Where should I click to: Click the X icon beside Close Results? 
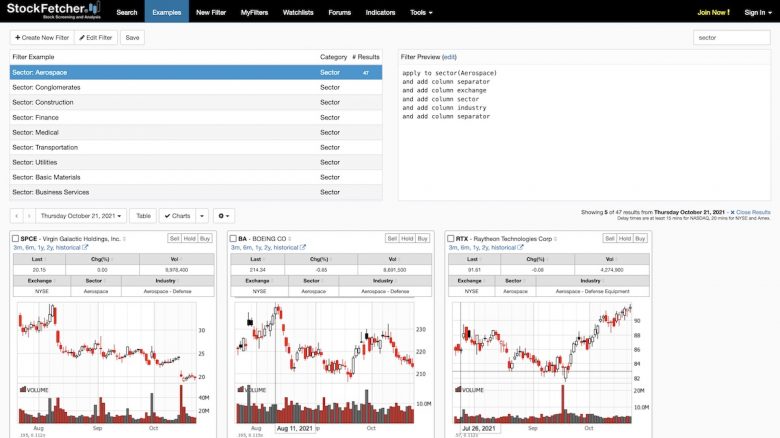pos(732,212)
